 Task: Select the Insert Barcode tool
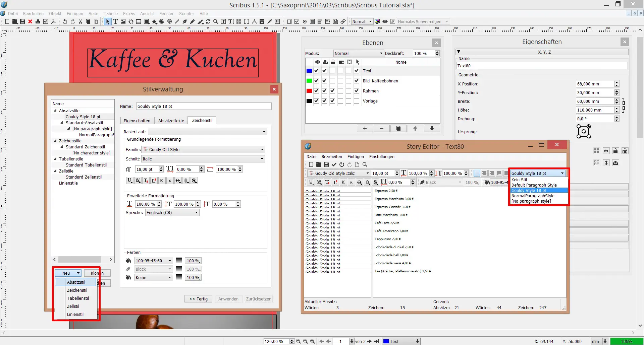pos(277,21)
